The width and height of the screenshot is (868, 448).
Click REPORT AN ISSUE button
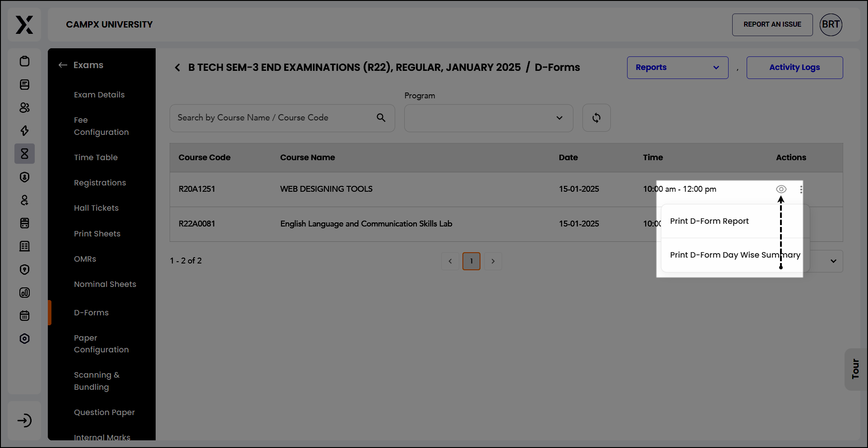pyautogui.click(x=772, y=24)
